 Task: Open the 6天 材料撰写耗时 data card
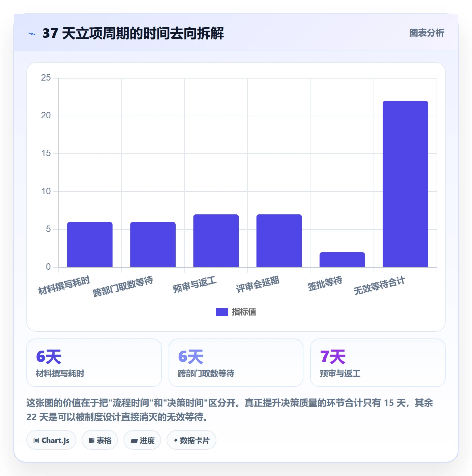(x=94, y=363)
